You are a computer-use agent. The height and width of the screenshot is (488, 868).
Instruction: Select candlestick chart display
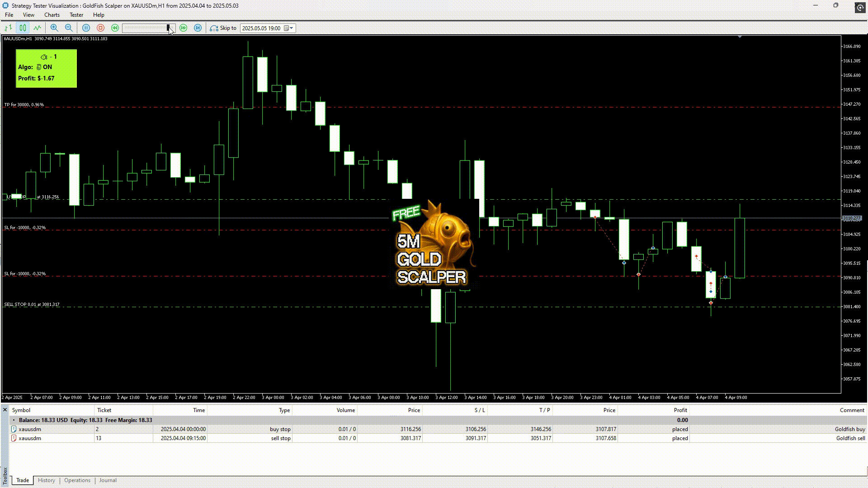pos(23,28)
